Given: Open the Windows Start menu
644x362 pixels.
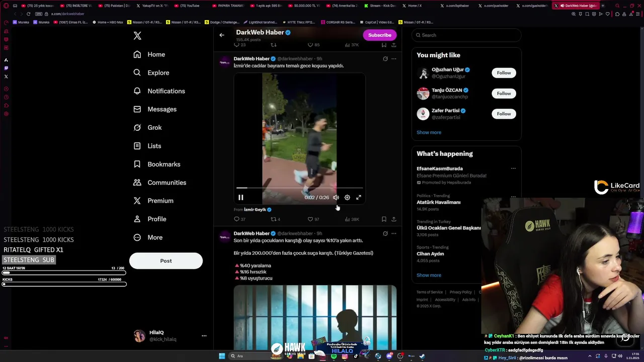Looking at the screenshot, I should [x=222, y=356].
